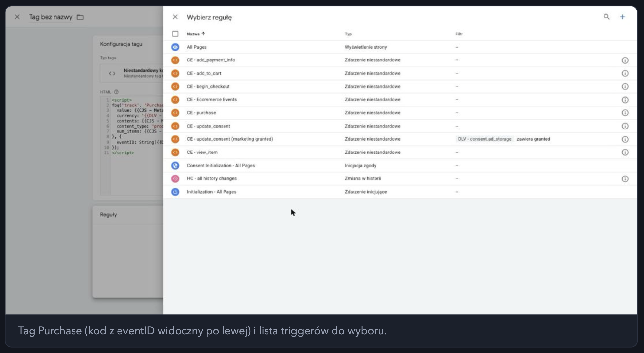Image resolution: width=644 pixels, height=353 pixels.
Task: Click the HC - all history changes info icon
Action: point(625,179)
